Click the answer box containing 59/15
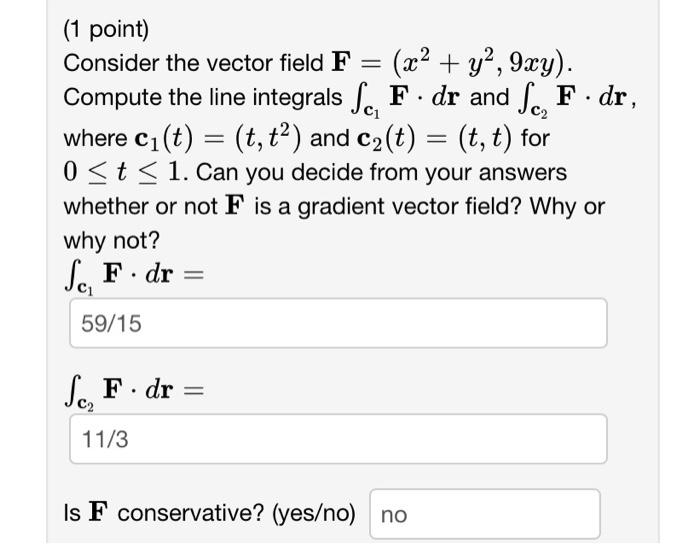 pyautogui.click(x=337, y=324)
